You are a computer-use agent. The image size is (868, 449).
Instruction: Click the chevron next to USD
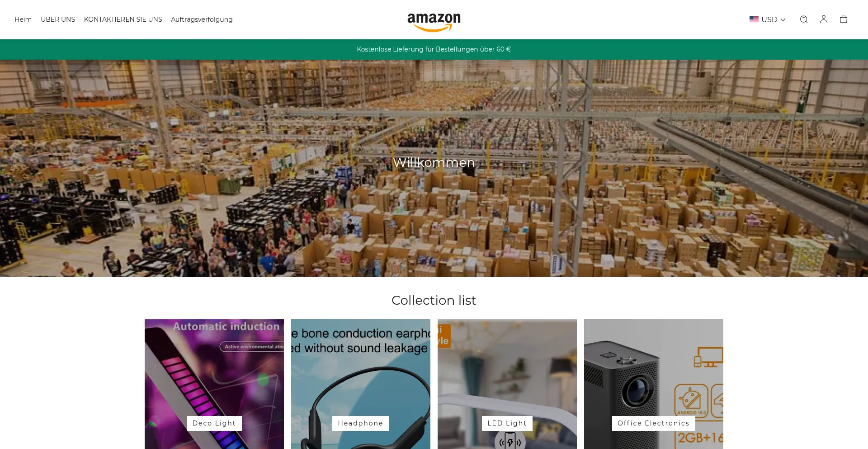tap(783, 20)
